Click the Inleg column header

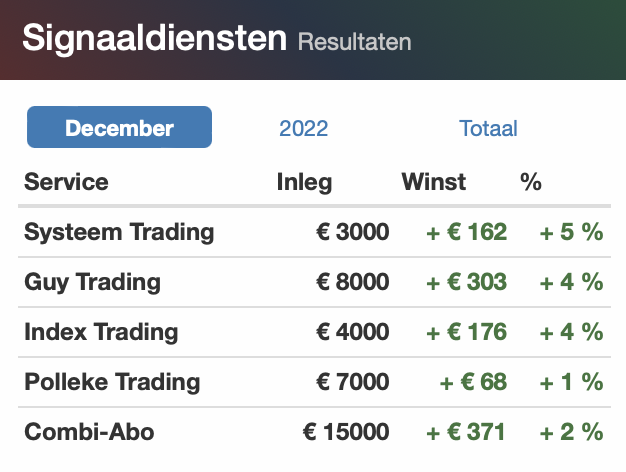pyautogui.click(x=304, y=182)
